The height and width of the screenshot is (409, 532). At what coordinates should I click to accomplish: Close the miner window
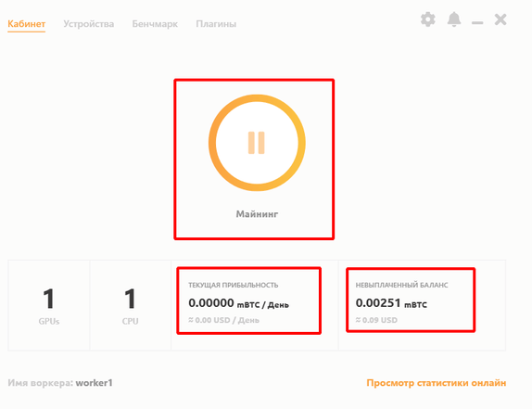[x=500, y=19]
